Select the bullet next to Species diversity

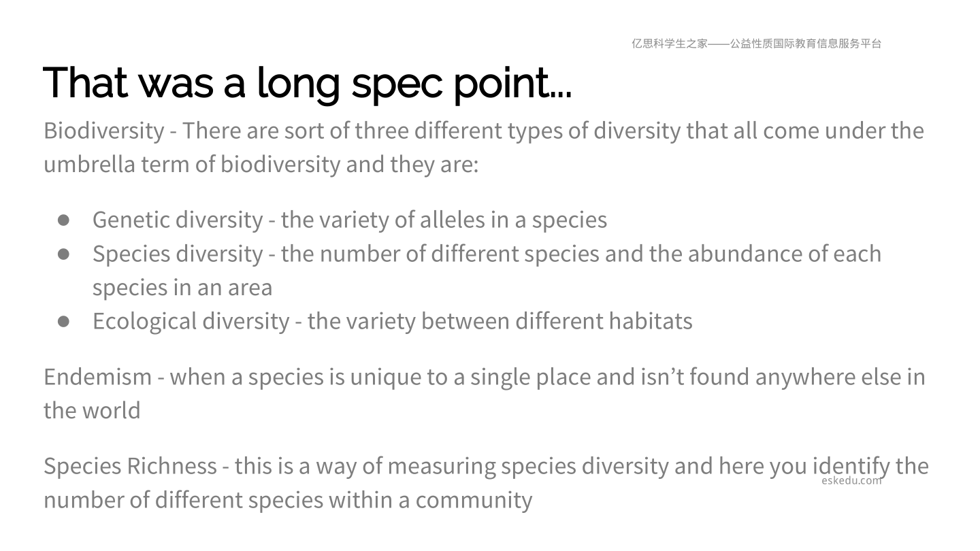(64, 254)
